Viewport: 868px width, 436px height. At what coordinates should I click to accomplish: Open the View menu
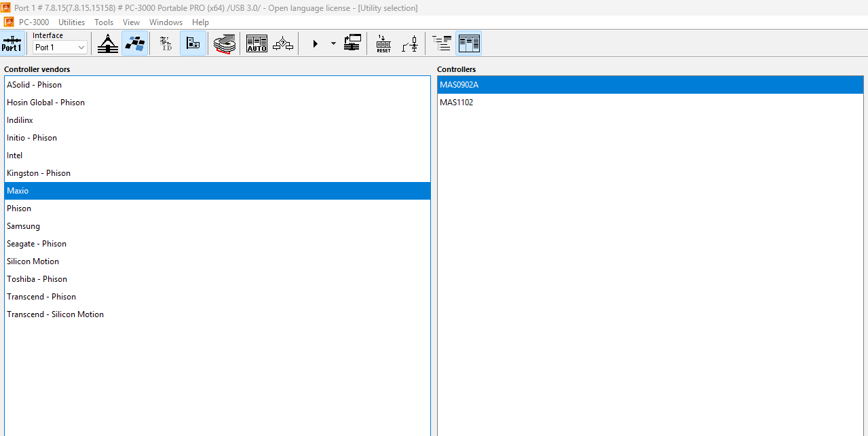coord(131,22)
